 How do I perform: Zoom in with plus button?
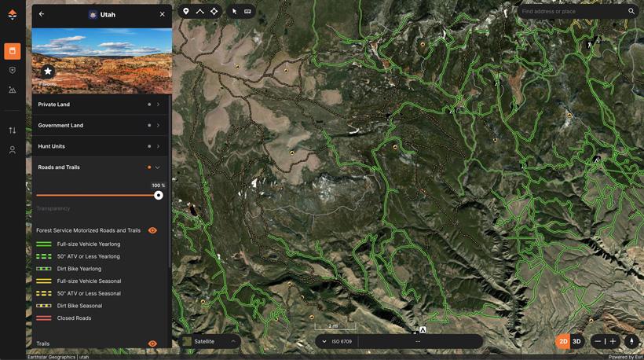613,341
